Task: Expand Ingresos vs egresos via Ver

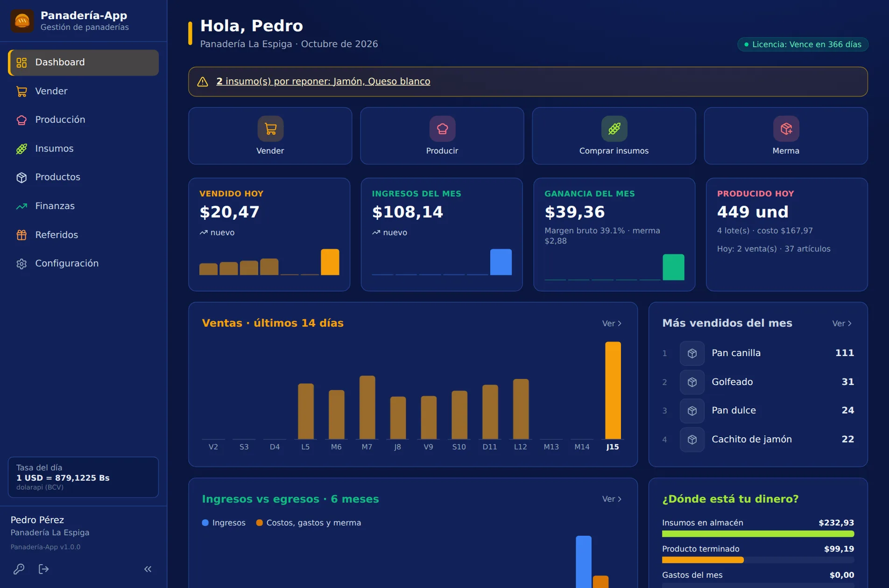Action: point(612,499)
